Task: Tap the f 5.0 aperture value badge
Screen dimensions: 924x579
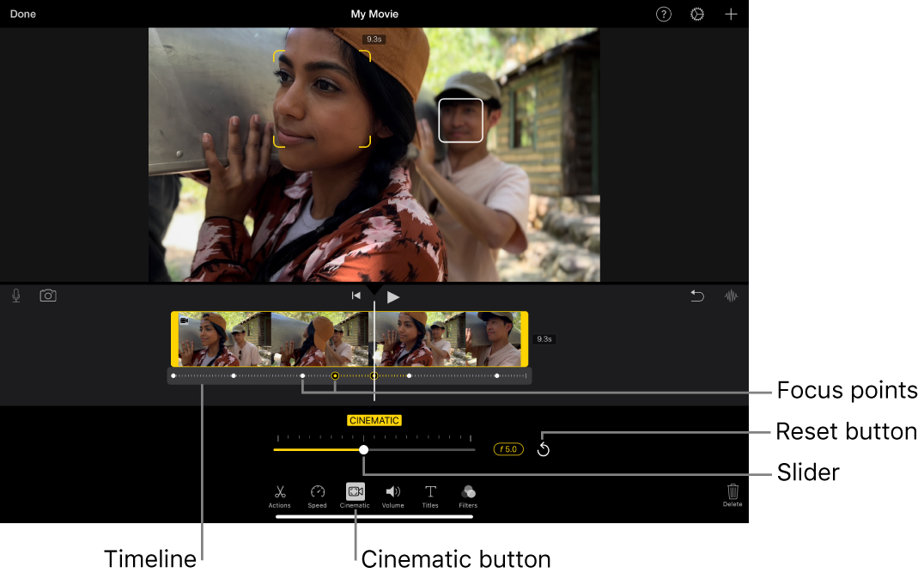Action: 508,449
